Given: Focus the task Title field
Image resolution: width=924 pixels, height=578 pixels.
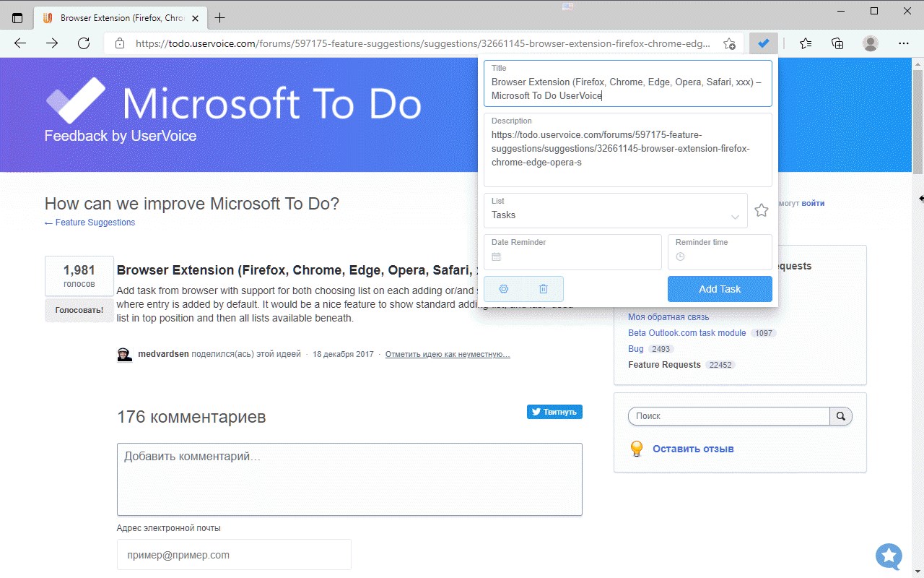Looking at the screenshot, I should [x=628, y=83].
